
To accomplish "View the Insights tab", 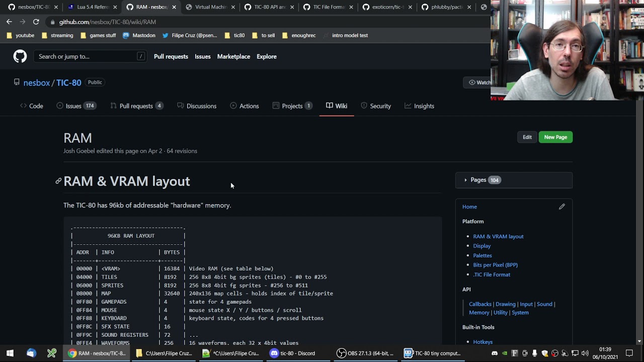I will click(x=419, y=106).
